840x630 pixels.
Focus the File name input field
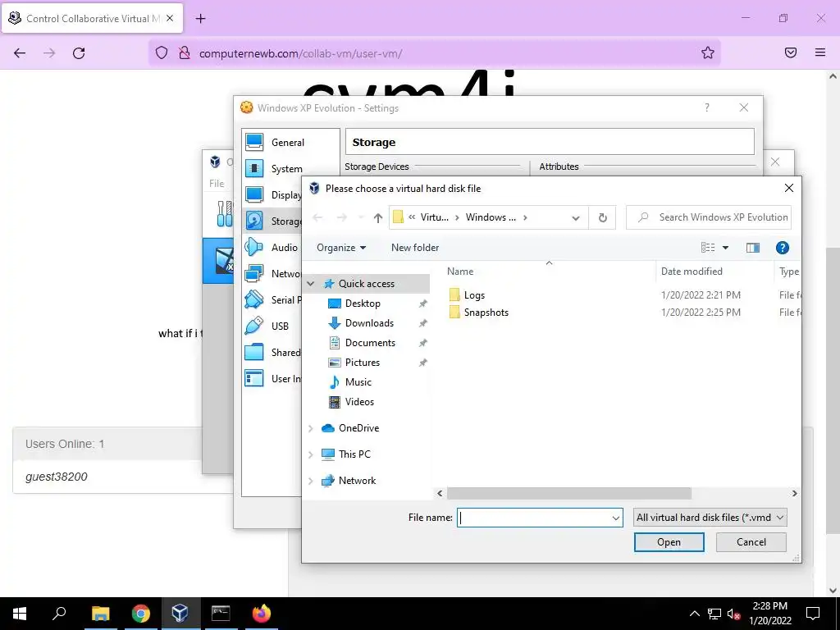click(x=534, y=518)
